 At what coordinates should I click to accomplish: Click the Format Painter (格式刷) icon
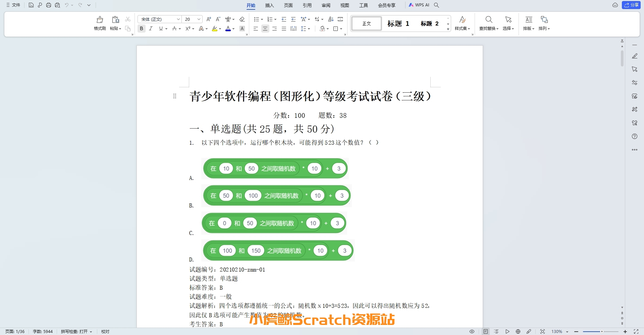click(x=100, y=23)
